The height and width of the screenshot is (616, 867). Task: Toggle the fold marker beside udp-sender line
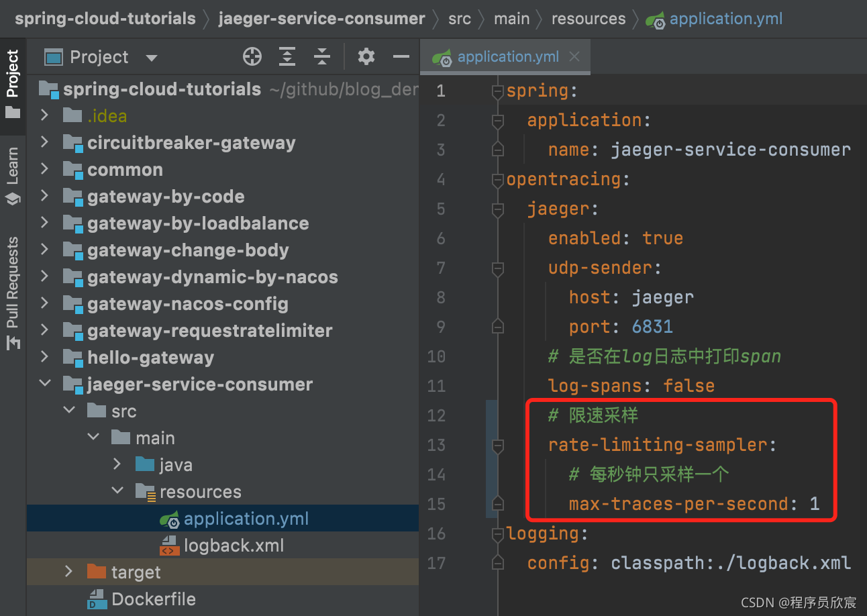tap(497, 268)
